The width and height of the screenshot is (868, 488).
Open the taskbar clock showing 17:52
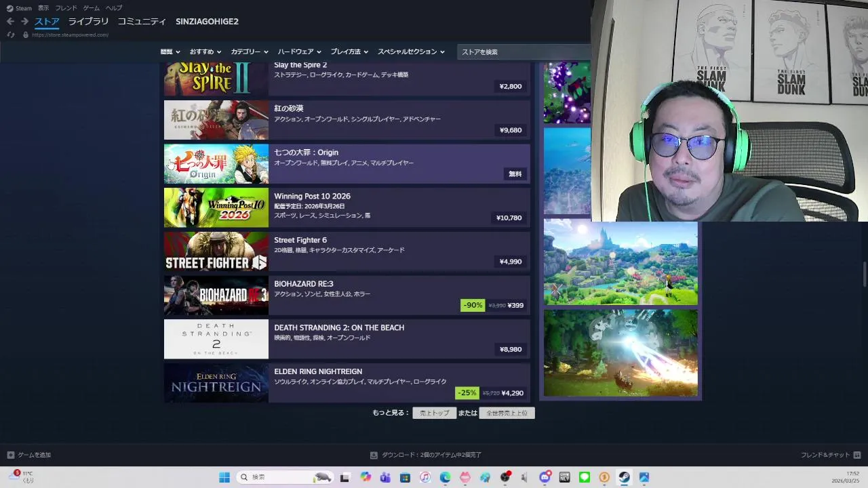[x=846, y=477]
